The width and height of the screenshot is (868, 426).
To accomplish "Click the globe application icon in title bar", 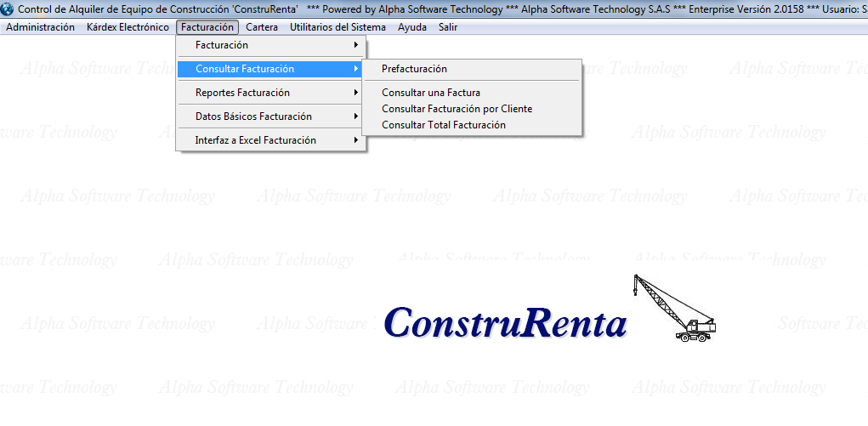I will pyautogui.click(x=9, y=9).
